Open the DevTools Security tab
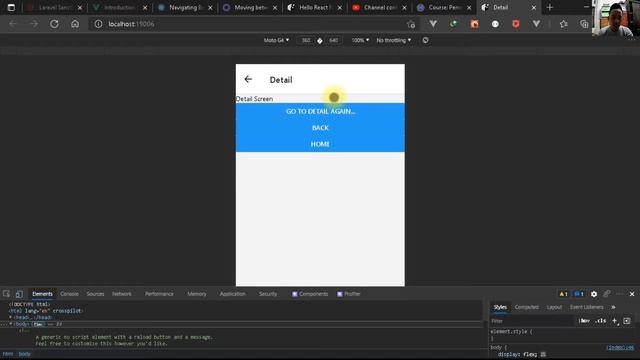This screenshot has width=640, height=360. pos(268,294)
